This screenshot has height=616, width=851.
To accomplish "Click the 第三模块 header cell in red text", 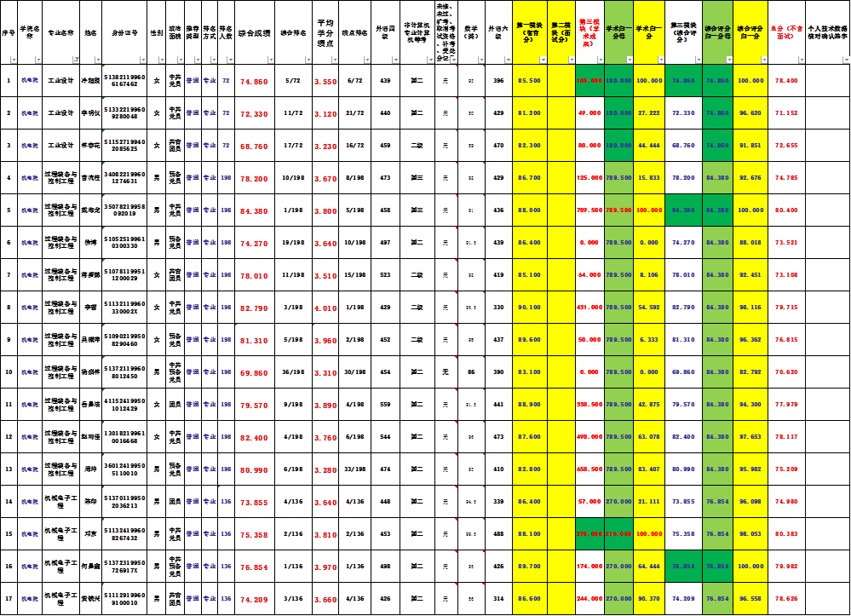I will click(x=589, y=32).
